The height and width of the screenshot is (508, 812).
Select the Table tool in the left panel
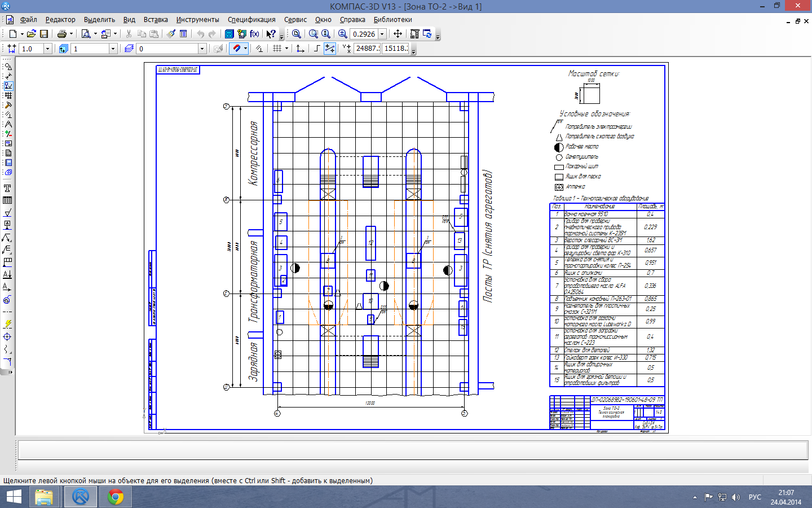click(x=7, y=200)
